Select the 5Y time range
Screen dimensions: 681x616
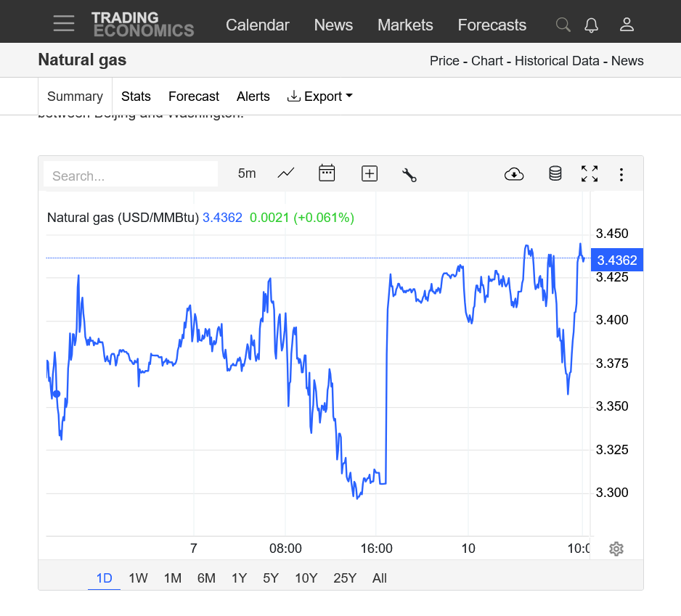[x=271, y=578]
